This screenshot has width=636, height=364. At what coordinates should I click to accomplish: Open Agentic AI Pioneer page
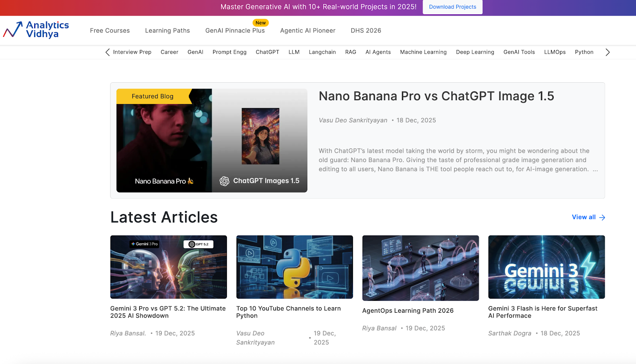pos(308,31)
